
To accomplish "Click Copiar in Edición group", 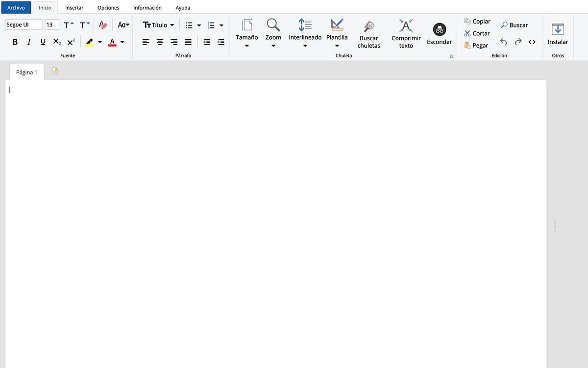I will pyautogui.click(x=477, y=22).
